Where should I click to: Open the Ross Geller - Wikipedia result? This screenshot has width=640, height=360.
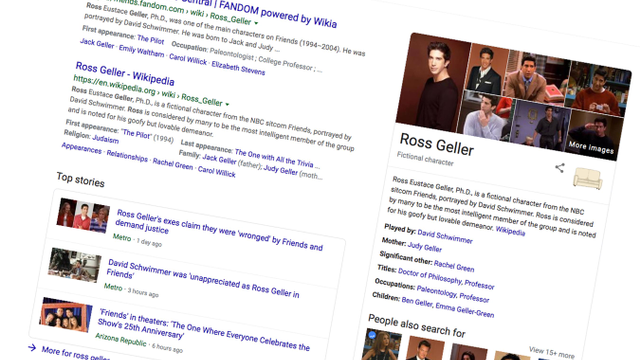click(x=125, y=73)
